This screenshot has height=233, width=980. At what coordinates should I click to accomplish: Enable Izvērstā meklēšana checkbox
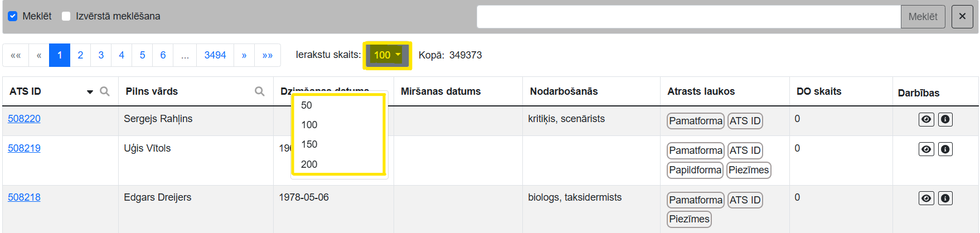(66, 16)
